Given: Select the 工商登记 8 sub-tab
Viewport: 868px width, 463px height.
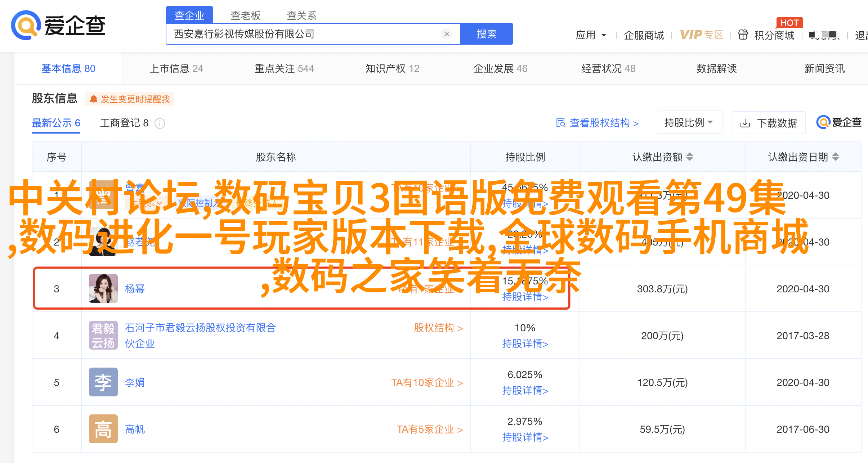Looking at the screenshot, I should pyautogui.click(x=124, y=123).
